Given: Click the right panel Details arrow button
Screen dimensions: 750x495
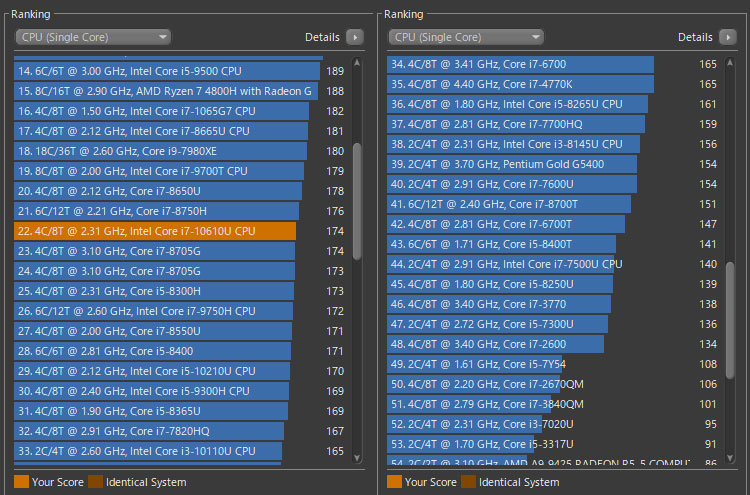Looking at the screenshot, I should (x=728, y=37).
